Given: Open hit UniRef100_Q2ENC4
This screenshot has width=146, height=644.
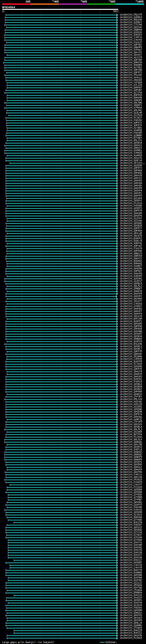Looking at the screenshot, I should click(131, 17).
